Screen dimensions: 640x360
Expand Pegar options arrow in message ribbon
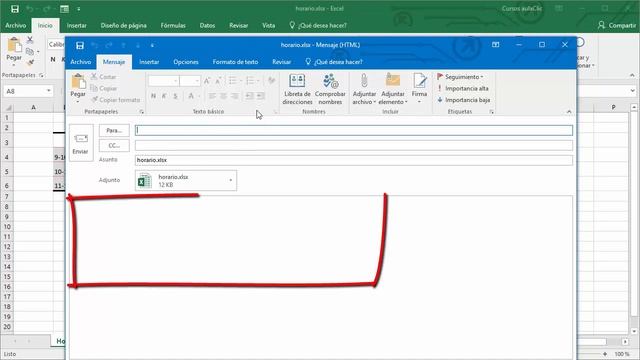point(78,101)
